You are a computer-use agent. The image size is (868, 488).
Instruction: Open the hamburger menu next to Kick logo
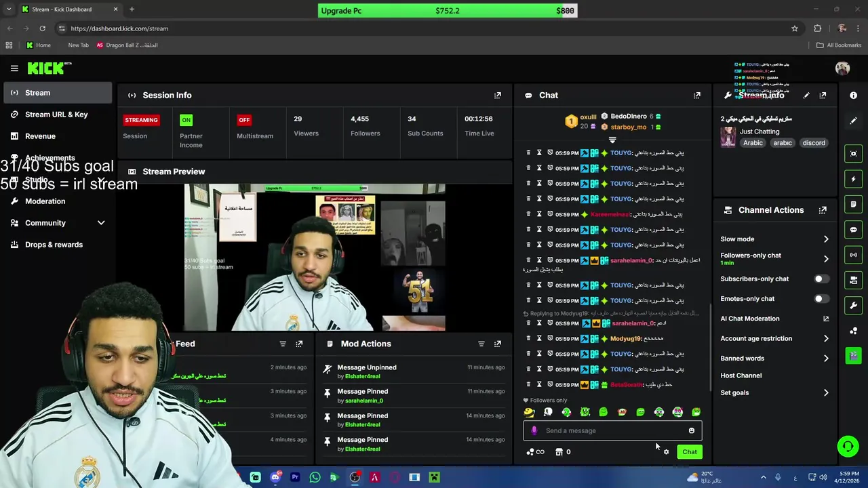click(x=14, y=68)
